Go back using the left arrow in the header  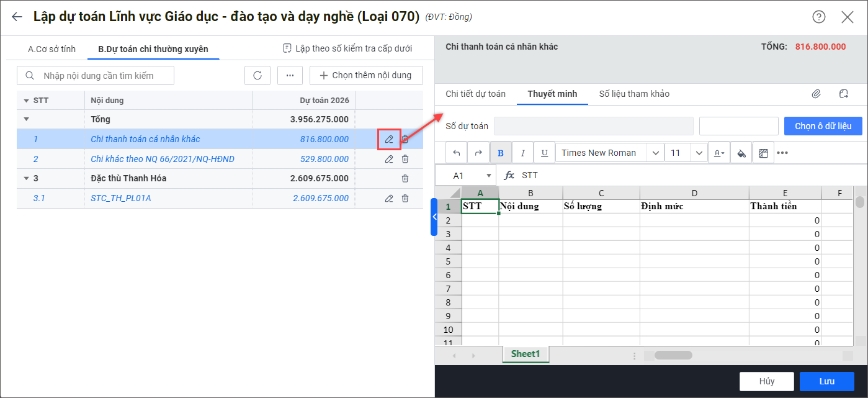(x=17, y=17)
